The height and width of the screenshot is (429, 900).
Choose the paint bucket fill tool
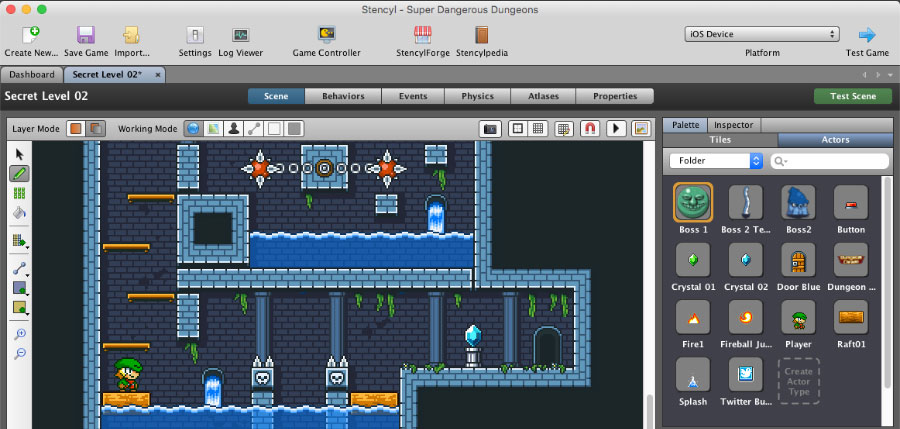click(19, 212)
